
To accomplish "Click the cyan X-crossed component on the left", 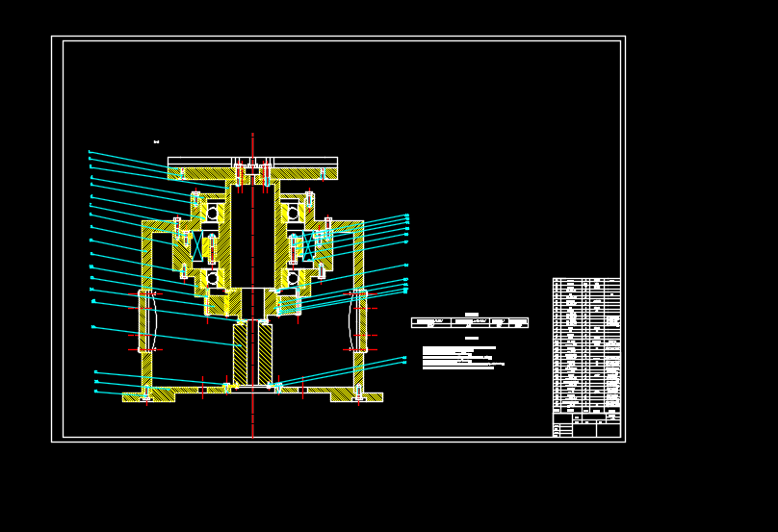I will 197,245.
